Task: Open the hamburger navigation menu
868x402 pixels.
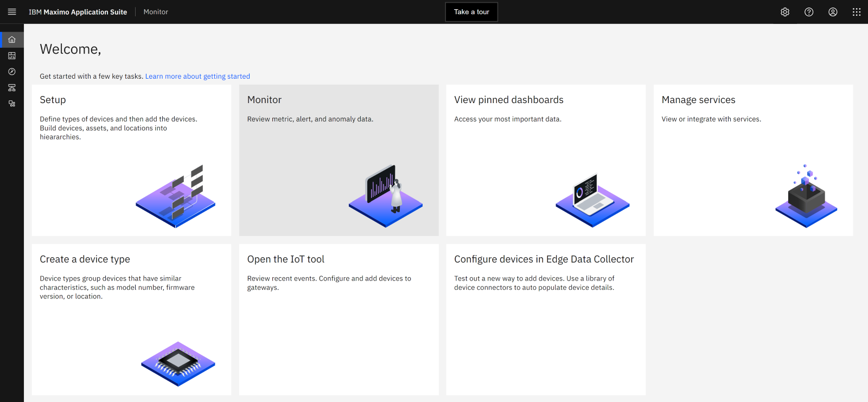Action: [x=12, y=12]
